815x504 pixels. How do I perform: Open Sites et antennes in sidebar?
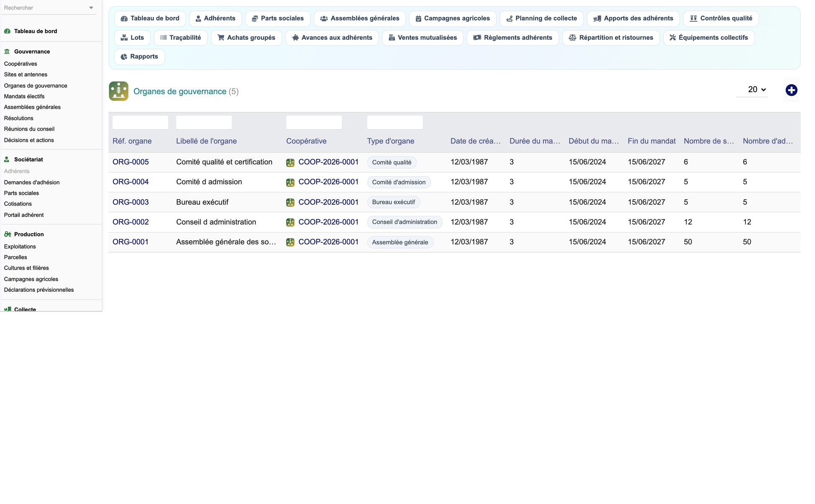pyautogui.click(x=26, y=75)
